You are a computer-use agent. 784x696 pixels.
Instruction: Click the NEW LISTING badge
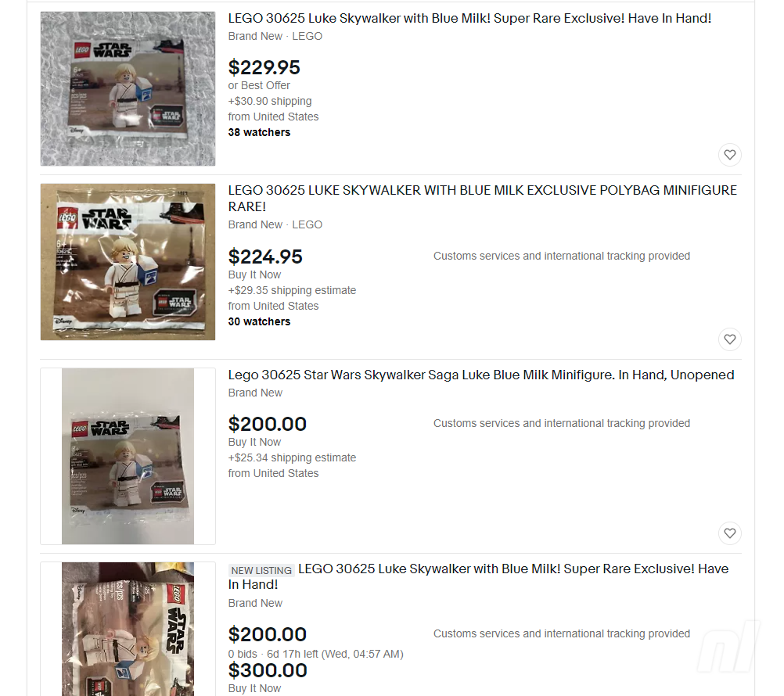coord(261,570)
